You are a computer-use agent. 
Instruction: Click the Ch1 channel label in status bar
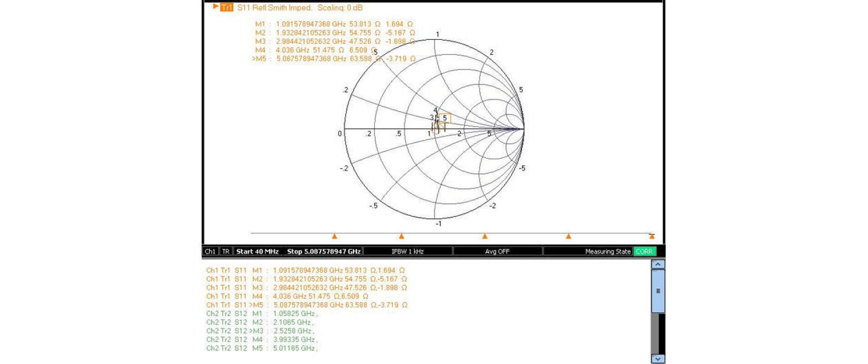click(210, 251)
